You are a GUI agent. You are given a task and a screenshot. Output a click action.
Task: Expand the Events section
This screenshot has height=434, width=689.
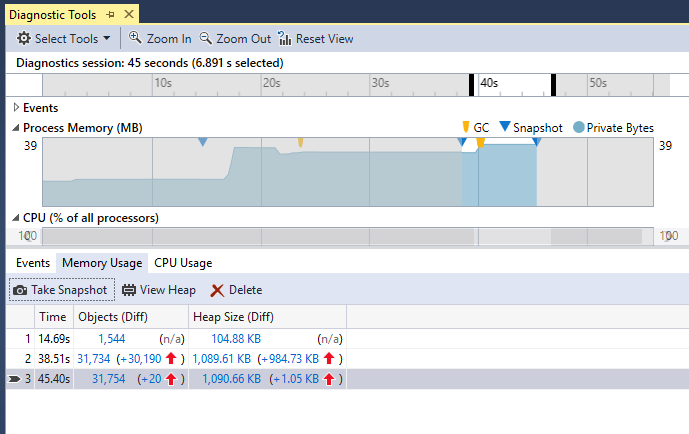(x=16, y=107)
